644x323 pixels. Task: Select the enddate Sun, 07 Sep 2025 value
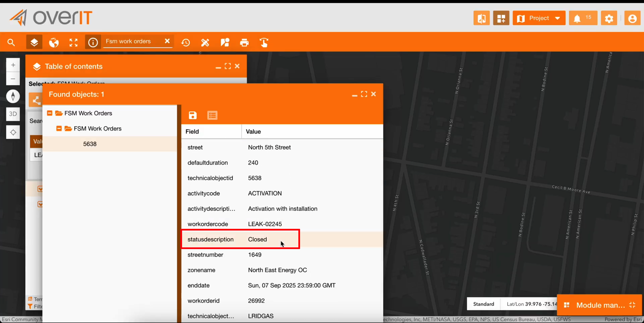point(292,286)
